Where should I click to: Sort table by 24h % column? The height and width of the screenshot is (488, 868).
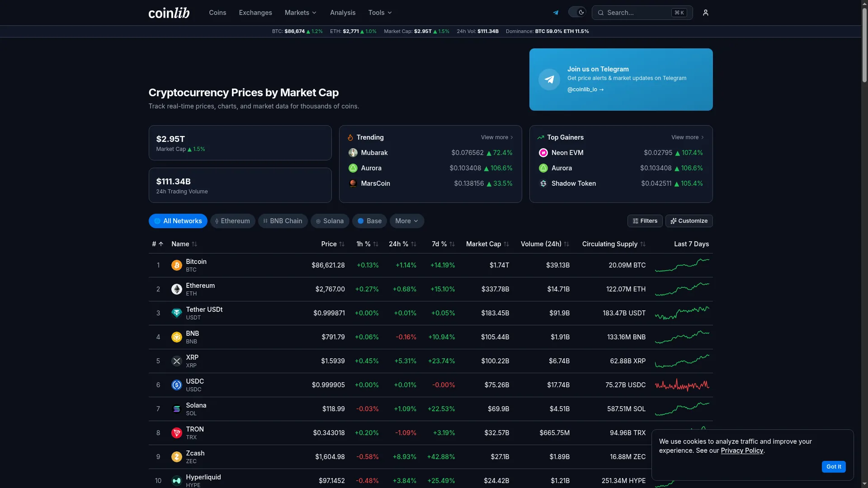pos(402,244)
